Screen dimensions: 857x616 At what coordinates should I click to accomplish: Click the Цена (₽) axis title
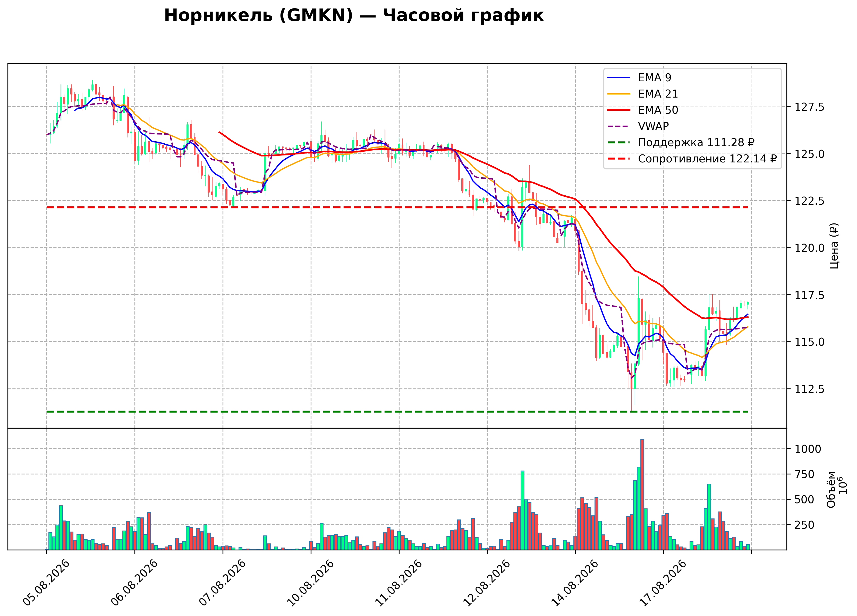point(834,246)
